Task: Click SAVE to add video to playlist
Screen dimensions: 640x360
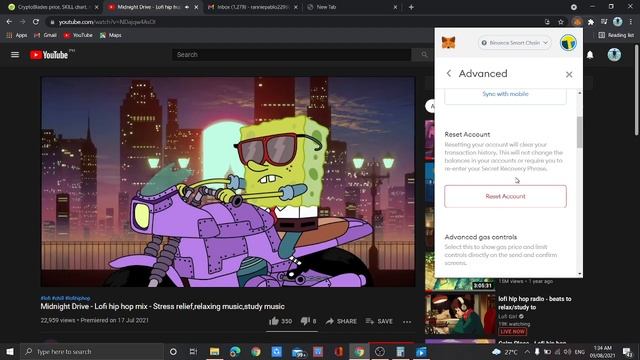Action: [x=379, y=321]
